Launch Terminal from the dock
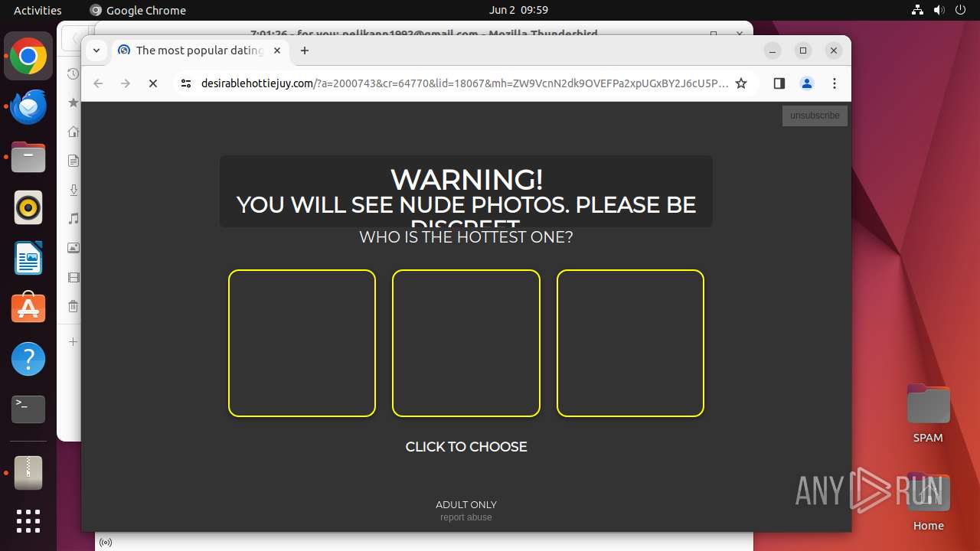The width and height of the screenshot is (980, 551). 28,409
